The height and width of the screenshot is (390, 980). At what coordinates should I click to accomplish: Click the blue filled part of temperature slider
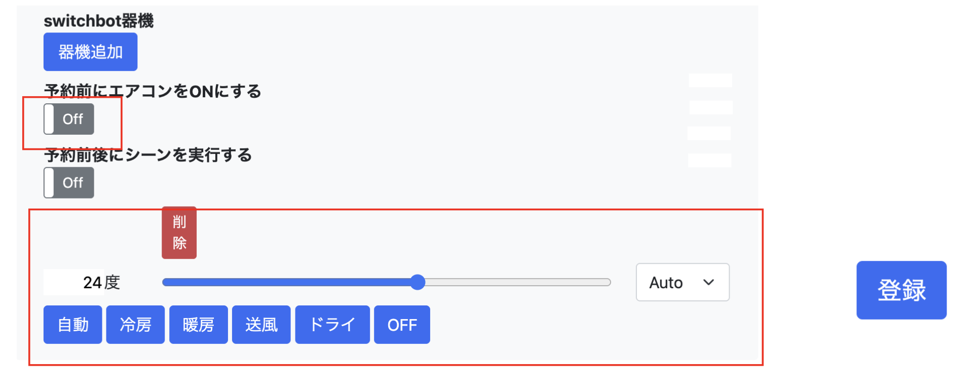[289, 282]
